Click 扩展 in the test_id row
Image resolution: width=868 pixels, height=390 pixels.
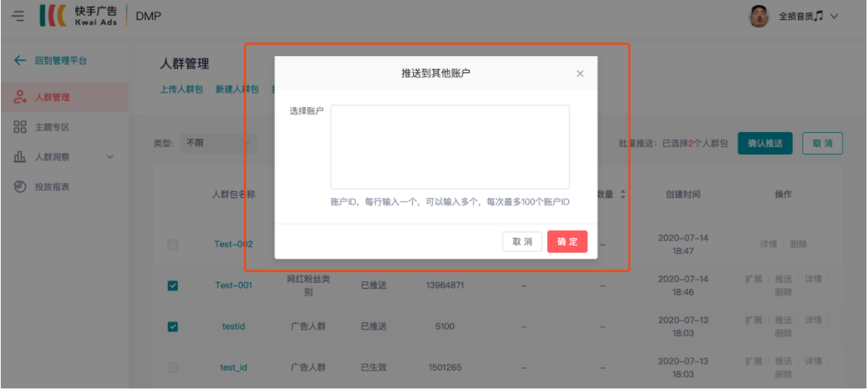[753, 361]
